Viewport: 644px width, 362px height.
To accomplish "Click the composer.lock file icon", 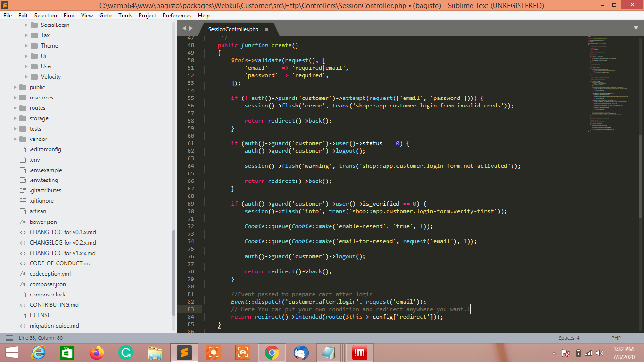I will [23, 295].
